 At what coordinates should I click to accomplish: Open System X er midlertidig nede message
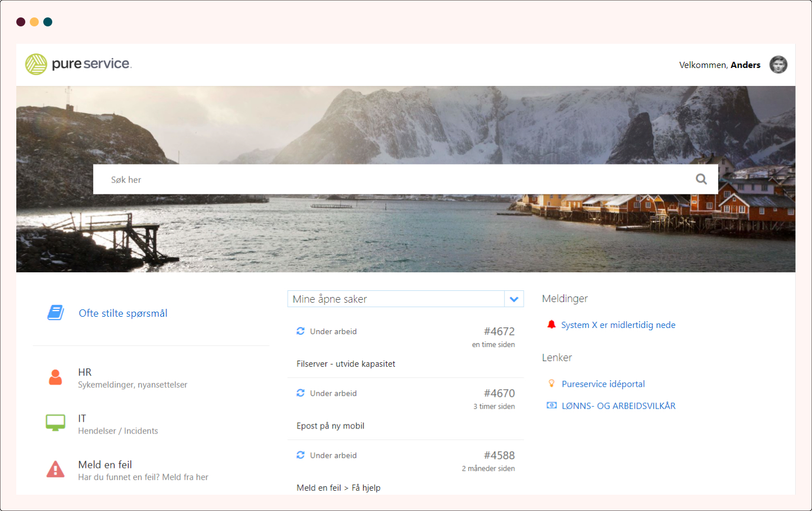coord(618,325)
